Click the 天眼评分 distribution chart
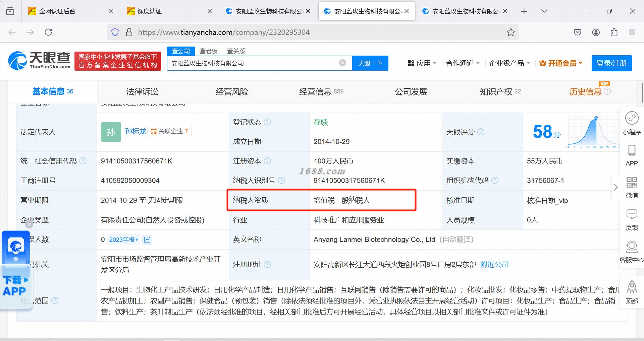This screenshot has width=644, height=341. 593,132
